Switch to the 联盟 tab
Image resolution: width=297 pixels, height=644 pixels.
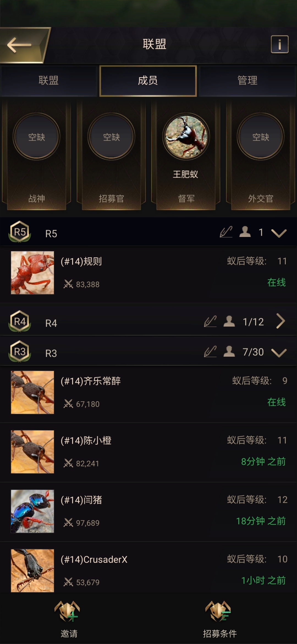tap(49, 81)
